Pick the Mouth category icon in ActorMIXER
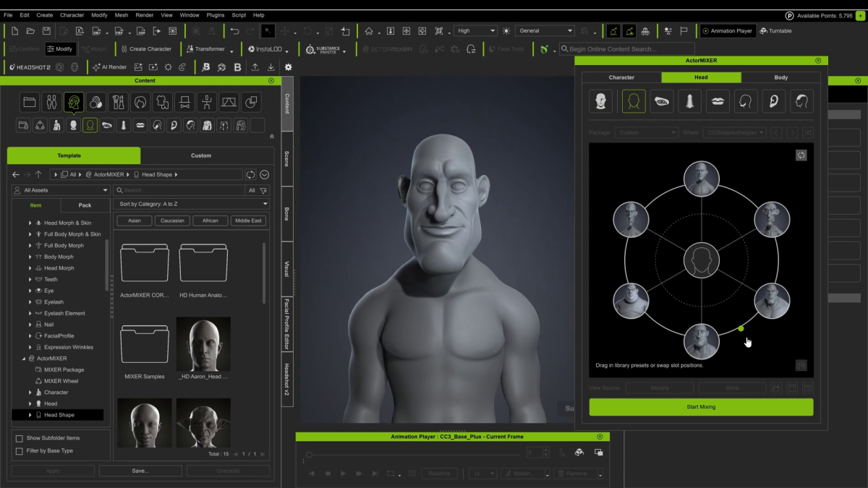 pyautogui.click(x=718, y=101)
